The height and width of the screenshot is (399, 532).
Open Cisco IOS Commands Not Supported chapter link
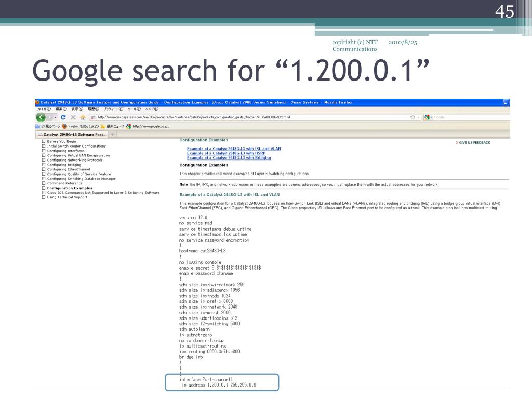103,193
